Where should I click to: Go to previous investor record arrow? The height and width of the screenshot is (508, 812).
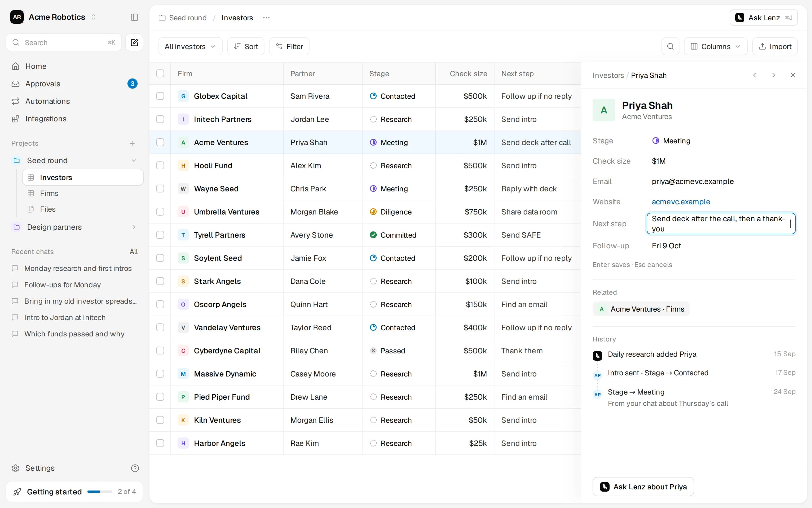[754, 75]
